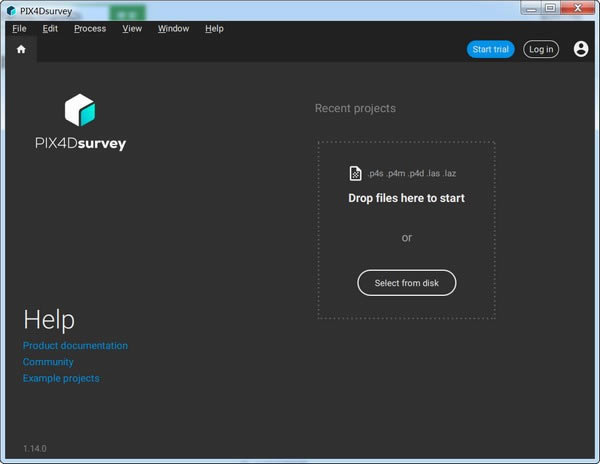
Task: Open the Example projects link
Action: 61,378
